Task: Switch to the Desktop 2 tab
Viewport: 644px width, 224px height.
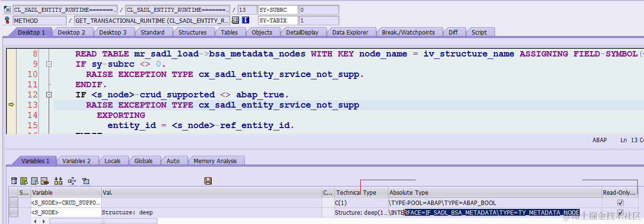Action: click(72, 32)
